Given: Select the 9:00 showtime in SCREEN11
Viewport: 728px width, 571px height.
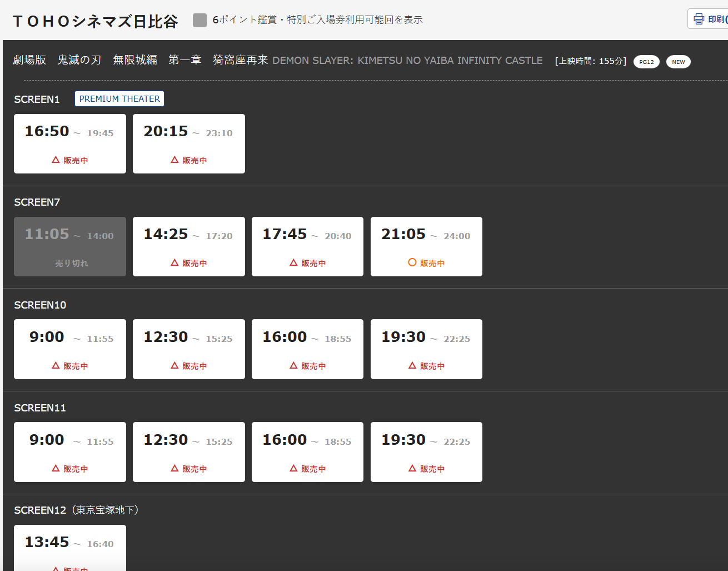Looking at the screenshot, I should pyautogui.click(x=70, y=452).
